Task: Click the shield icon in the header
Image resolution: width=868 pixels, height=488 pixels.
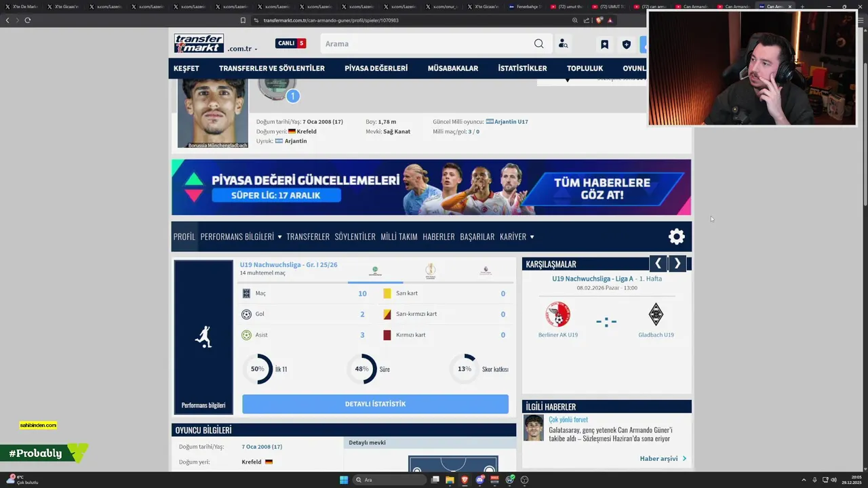Action: point(626,45)
